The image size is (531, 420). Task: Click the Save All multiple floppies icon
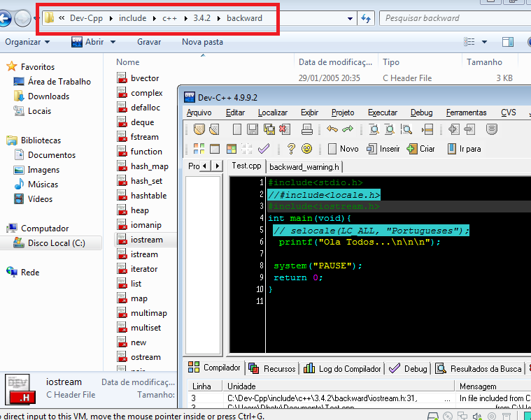[x=269, y=129]
